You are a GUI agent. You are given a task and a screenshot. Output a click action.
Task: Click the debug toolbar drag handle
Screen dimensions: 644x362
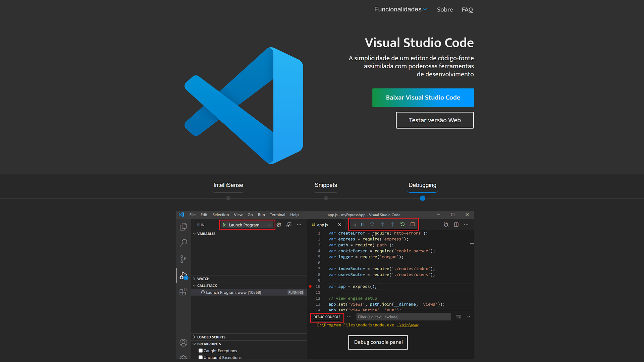[x=355, y=224]
